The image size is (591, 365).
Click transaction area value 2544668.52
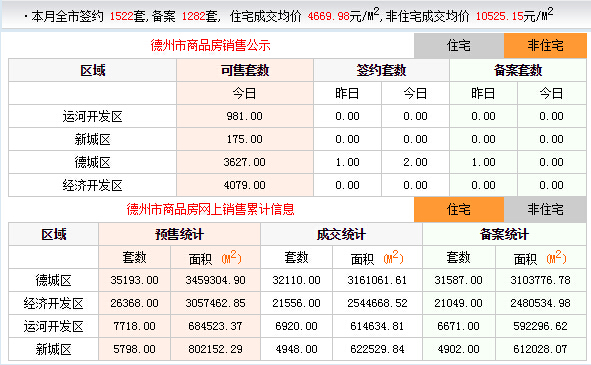pos(377,303)
